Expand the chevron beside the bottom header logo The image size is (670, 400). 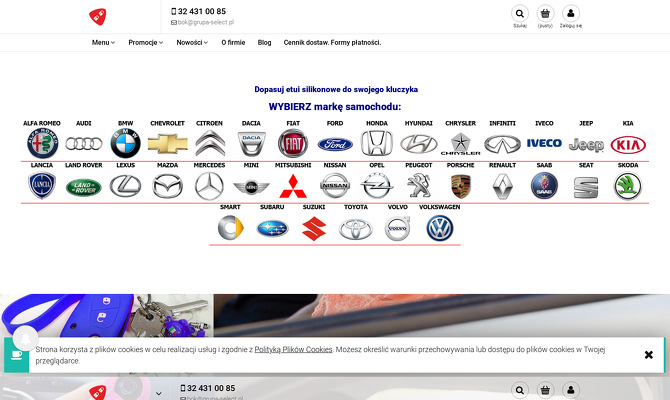[159, 394]
